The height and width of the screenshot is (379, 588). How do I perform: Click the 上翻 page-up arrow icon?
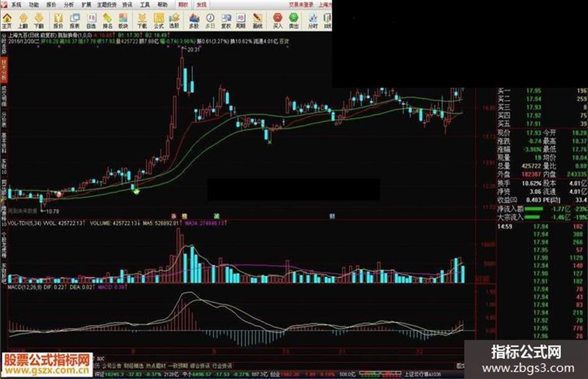click(23, 21)
